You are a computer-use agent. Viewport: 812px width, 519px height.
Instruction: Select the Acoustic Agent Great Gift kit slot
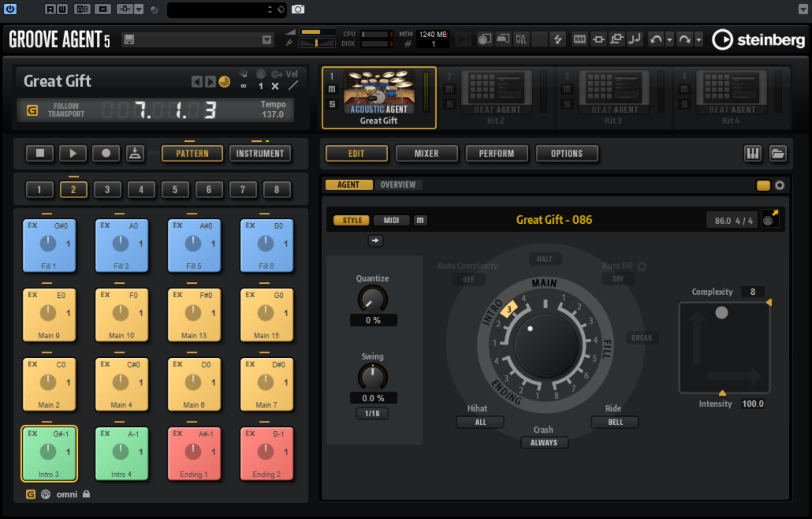click(379, 98)
